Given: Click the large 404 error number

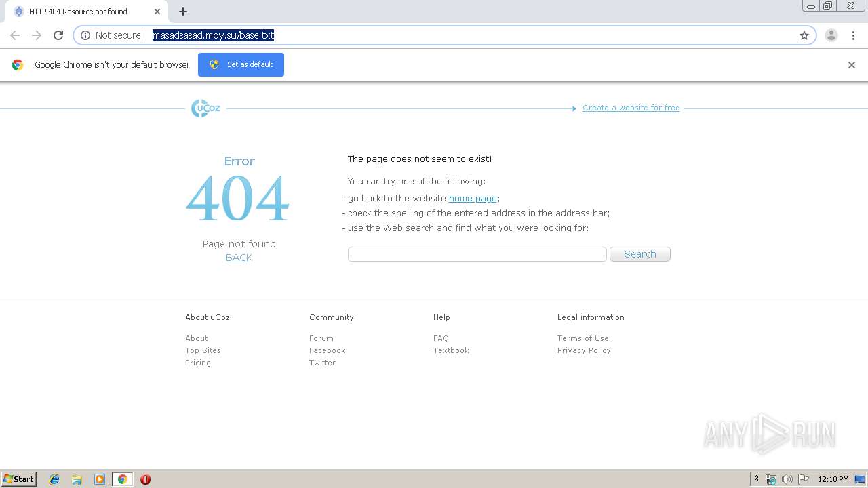Looking at the screenshot, I should tap(238, 199).
